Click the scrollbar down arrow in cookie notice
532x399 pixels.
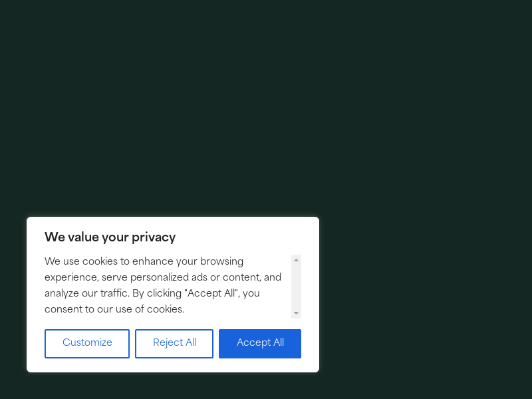[297, 313]
